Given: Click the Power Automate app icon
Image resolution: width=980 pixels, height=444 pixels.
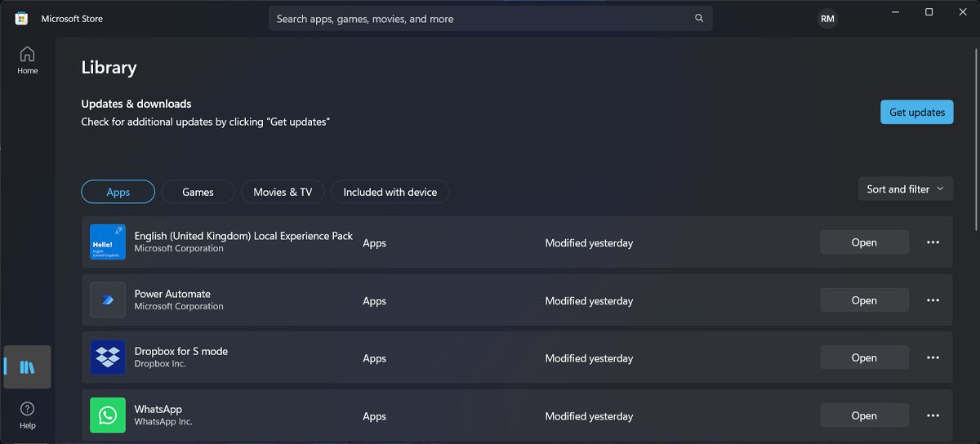Looking at the screenshot, I should [x=108, y=300].
